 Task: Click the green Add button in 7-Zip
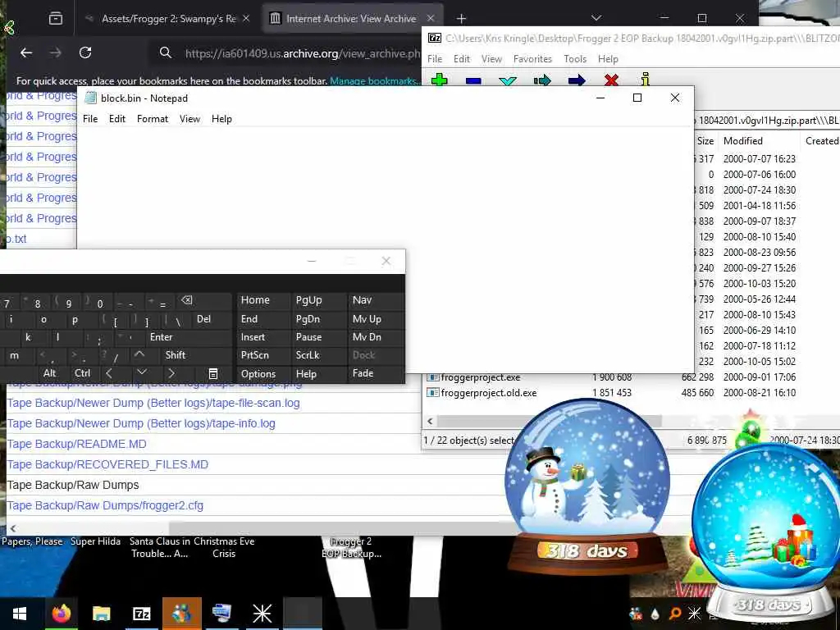click(440, 80)
